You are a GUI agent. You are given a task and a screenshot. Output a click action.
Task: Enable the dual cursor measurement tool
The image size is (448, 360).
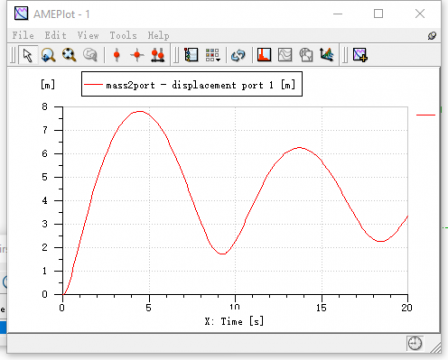coord(158,55)
